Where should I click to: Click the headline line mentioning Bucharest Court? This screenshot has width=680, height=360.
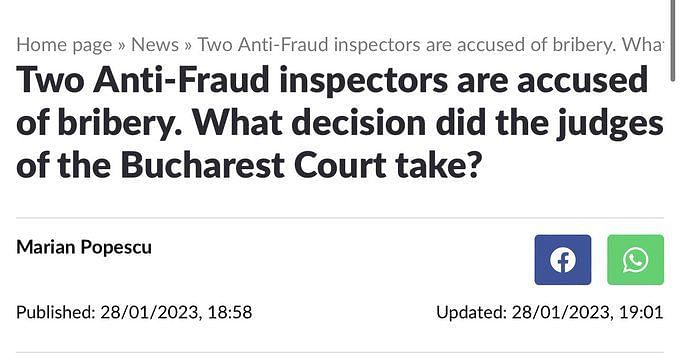(x=249, y=165)
